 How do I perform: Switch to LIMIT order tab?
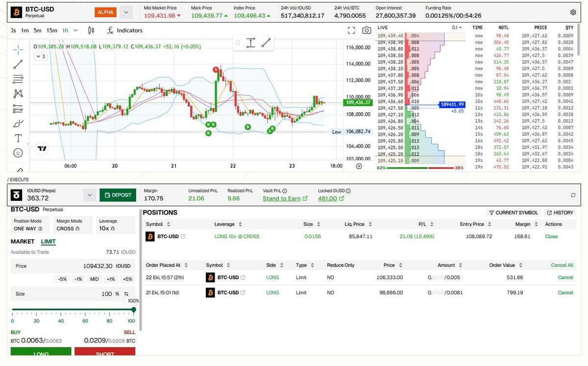(48, 242)
